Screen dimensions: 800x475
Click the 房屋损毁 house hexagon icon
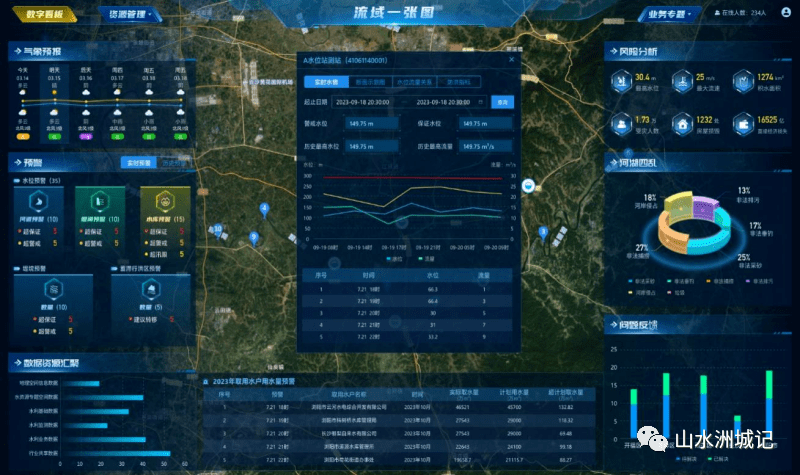point(682,124)
